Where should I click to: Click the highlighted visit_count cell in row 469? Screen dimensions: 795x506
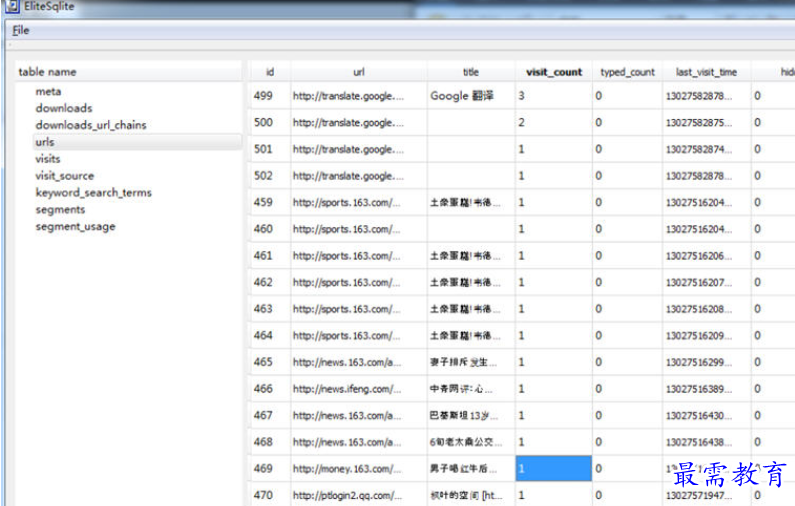point(554,468)
